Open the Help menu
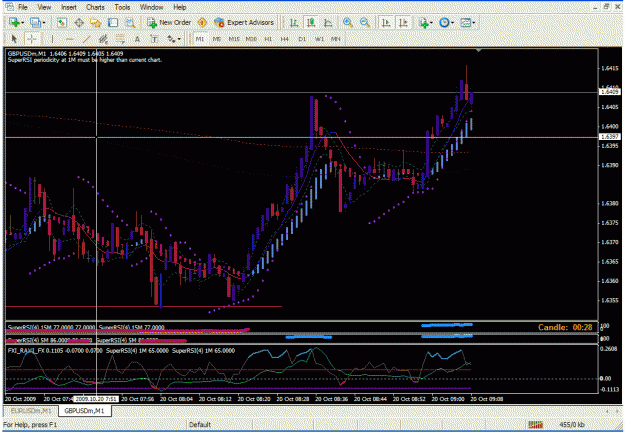 coord(179,7)
